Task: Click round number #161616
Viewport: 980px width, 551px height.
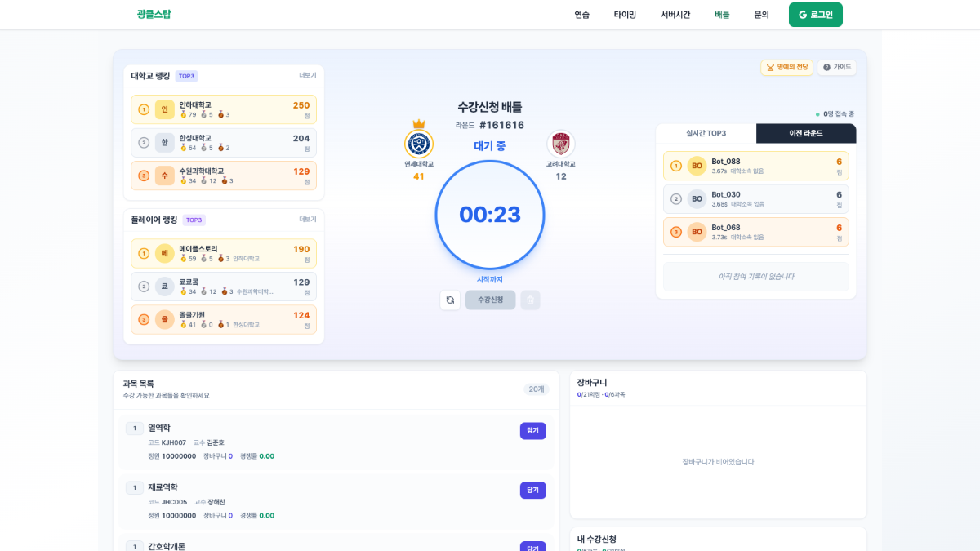Action: click(501, 125)
